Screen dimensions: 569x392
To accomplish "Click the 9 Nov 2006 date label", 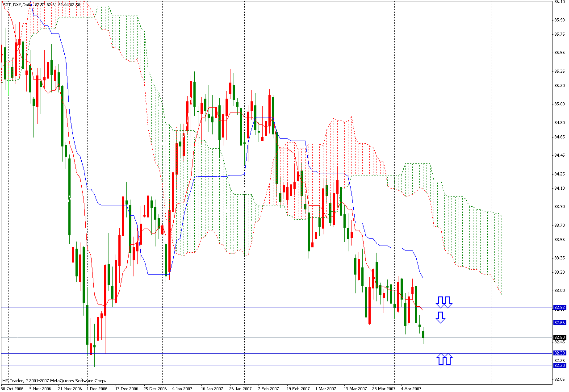I will (40, 388).
